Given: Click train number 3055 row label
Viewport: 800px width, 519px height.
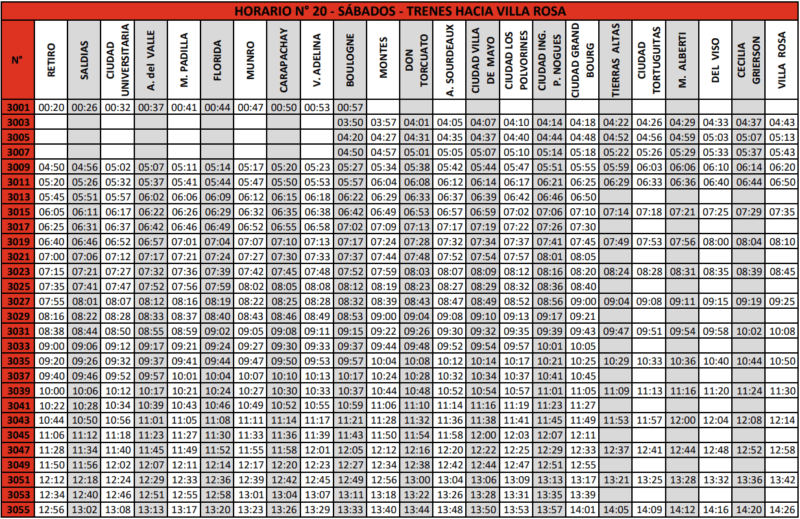Looking at the screenshot, I should 17,510.
